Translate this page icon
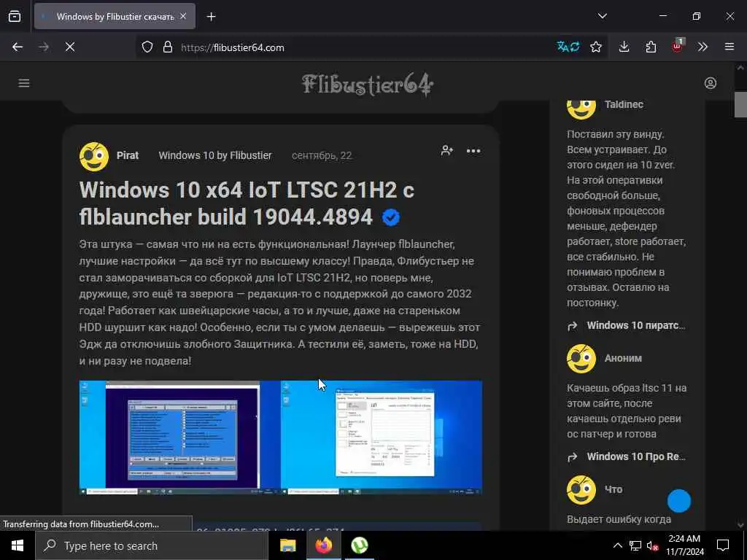747x560 pixels. pos(568,47)
